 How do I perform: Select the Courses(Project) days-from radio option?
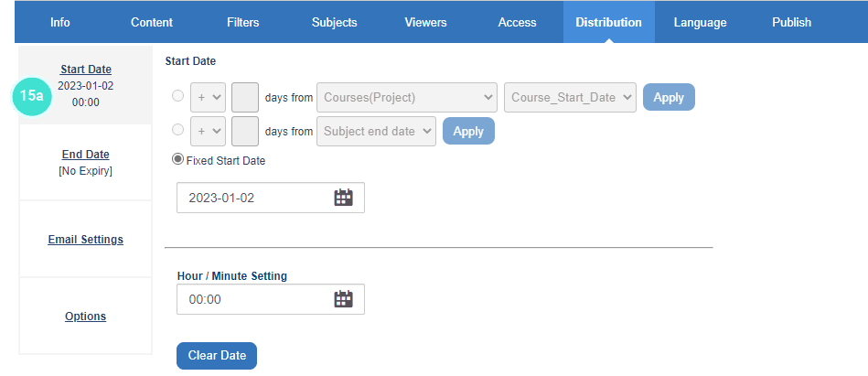pos(177,96)
